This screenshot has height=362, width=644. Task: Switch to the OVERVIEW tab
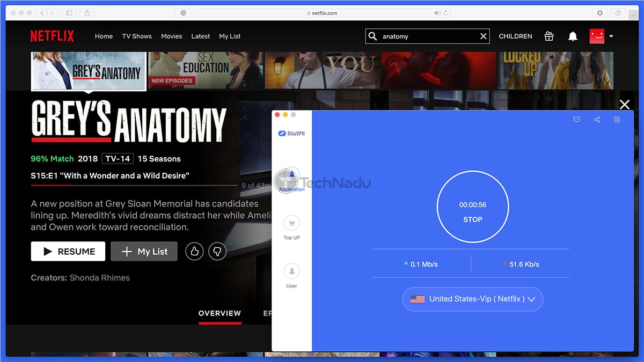(220, 313)
